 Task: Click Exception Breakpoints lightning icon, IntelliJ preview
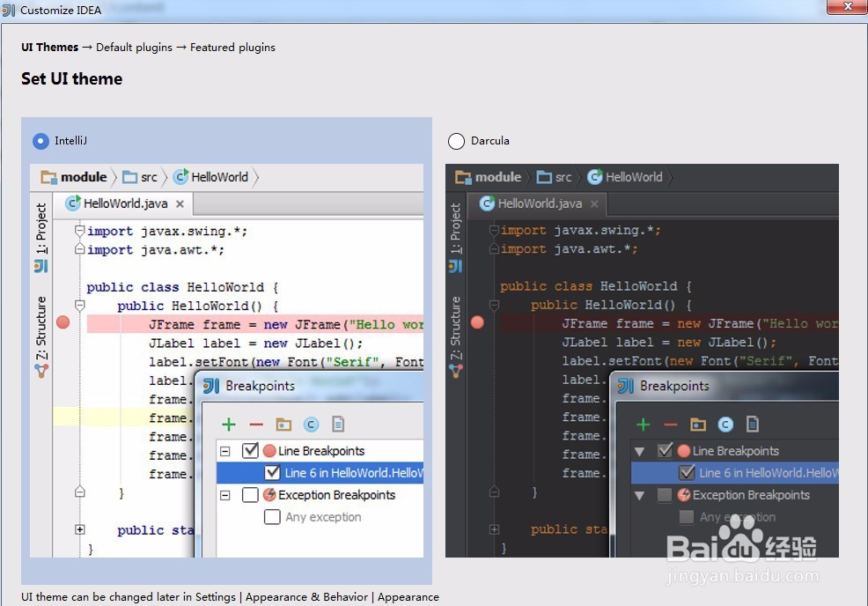click(269, 495)
